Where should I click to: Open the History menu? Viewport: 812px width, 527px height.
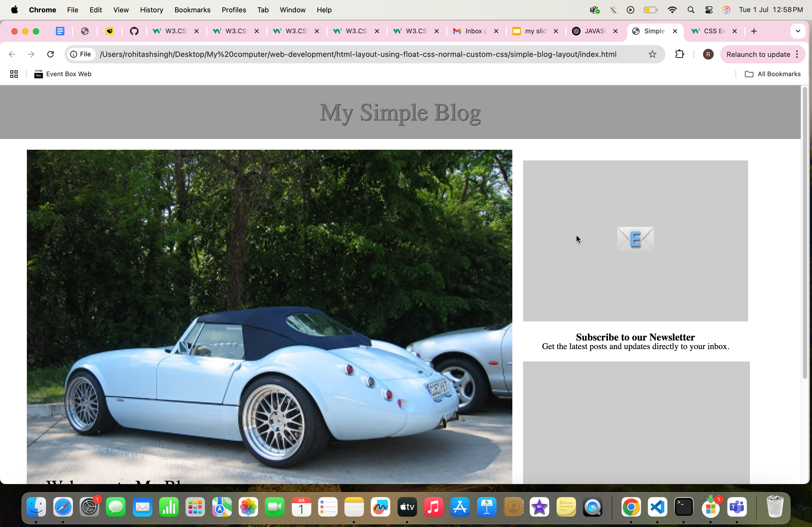click(151, 10)
